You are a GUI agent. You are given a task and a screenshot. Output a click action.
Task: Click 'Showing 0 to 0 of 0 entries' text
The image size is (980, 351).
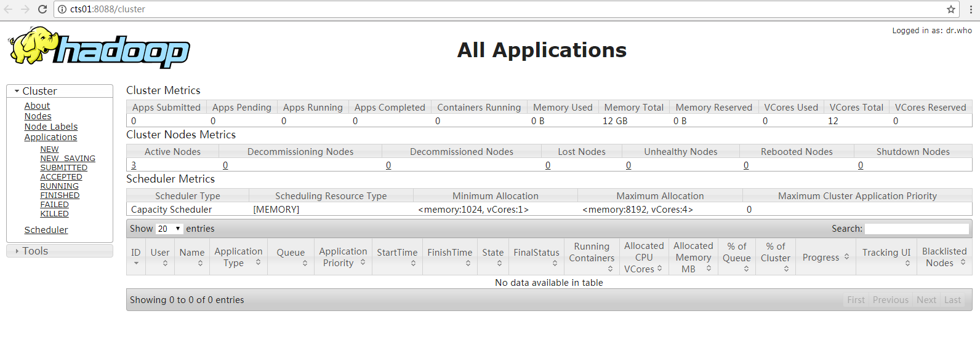187,300
